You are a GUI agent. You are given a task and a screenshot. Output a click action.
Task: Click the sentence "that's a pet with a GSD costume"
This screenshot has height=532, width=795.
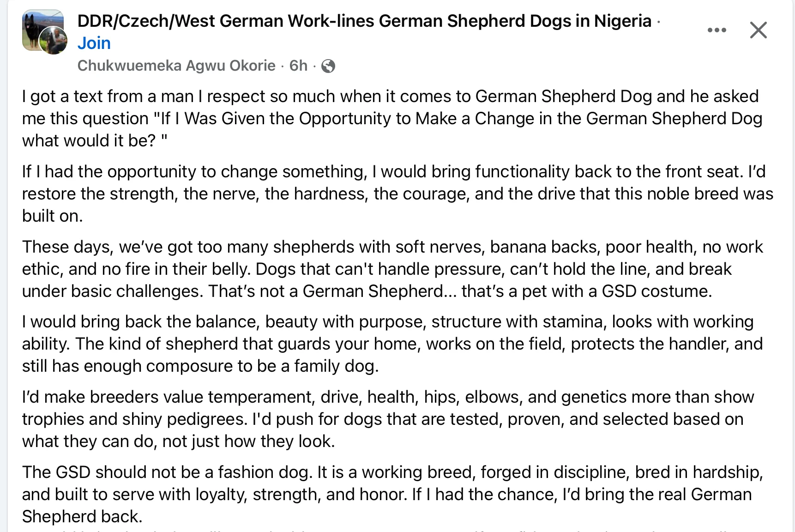tap(586, 291)
